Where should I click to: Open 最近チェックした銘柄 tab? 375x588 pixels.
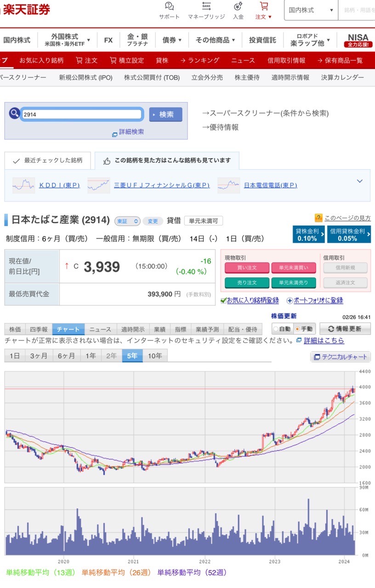[47, 161]
